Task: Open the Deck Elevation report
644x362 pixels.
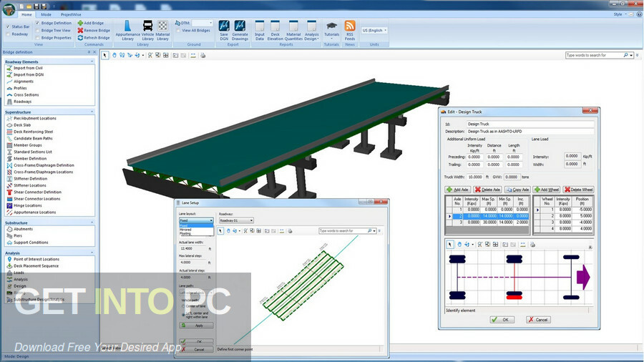Action: click(275, 30)
